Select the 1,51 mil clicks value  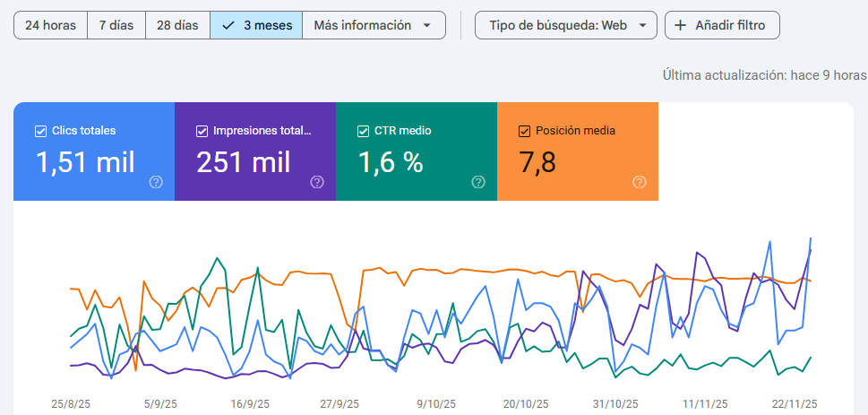[x=85, y=162]
